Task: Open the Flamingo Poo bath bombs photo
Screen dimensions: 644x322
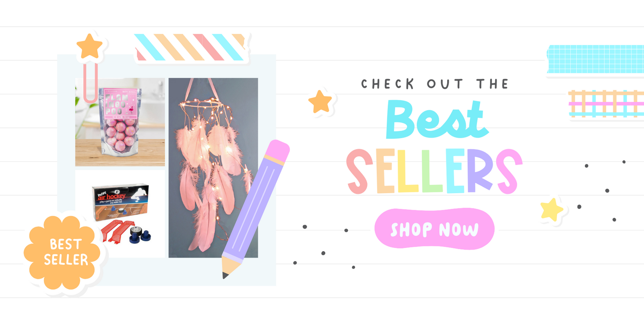Action: click(x=120, y=122)
